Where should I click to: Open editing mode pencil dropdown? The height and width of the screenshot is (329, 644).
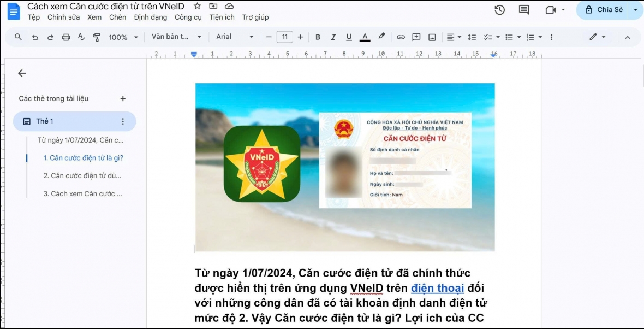click(597, 37)
